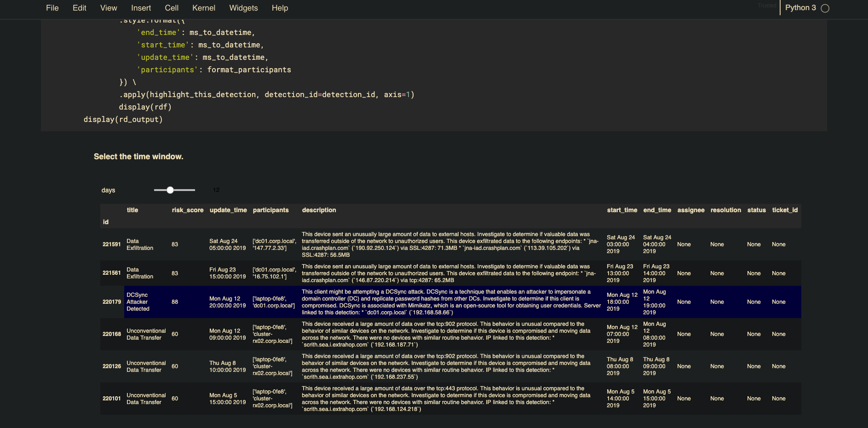Open the File menu
This screenshot has width=868, height=428.
52,8
